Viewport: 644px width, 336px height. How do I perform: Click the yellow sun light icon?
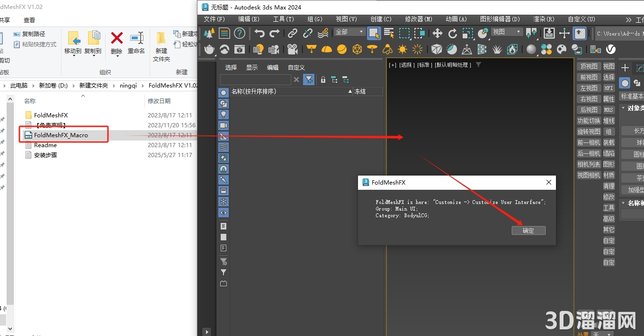[x=402, y=49]
